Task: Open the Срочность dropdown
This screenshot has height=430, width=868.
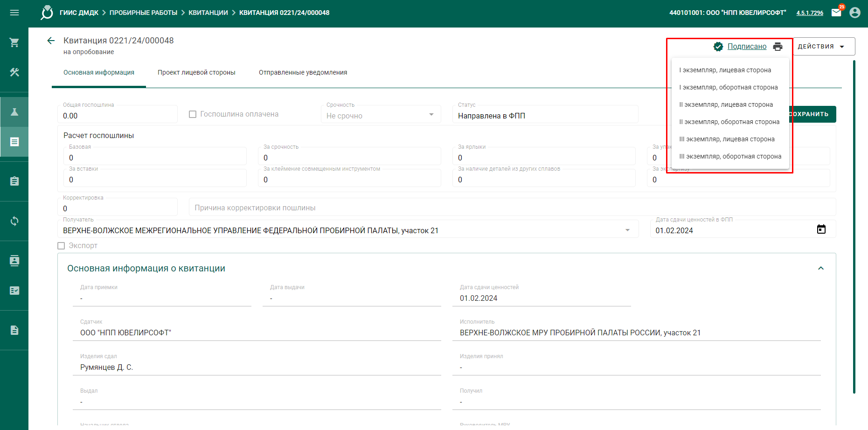Action: point(381,114)
